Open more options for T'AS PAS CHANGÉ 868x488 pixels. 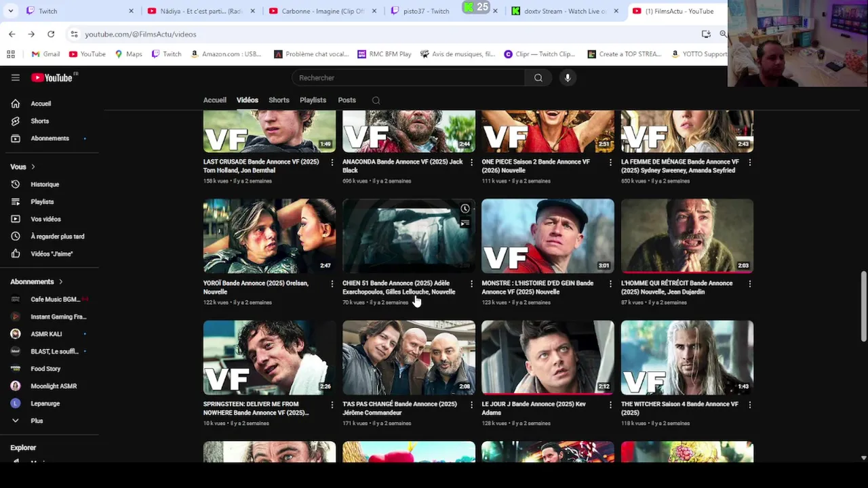click(471, 405)
